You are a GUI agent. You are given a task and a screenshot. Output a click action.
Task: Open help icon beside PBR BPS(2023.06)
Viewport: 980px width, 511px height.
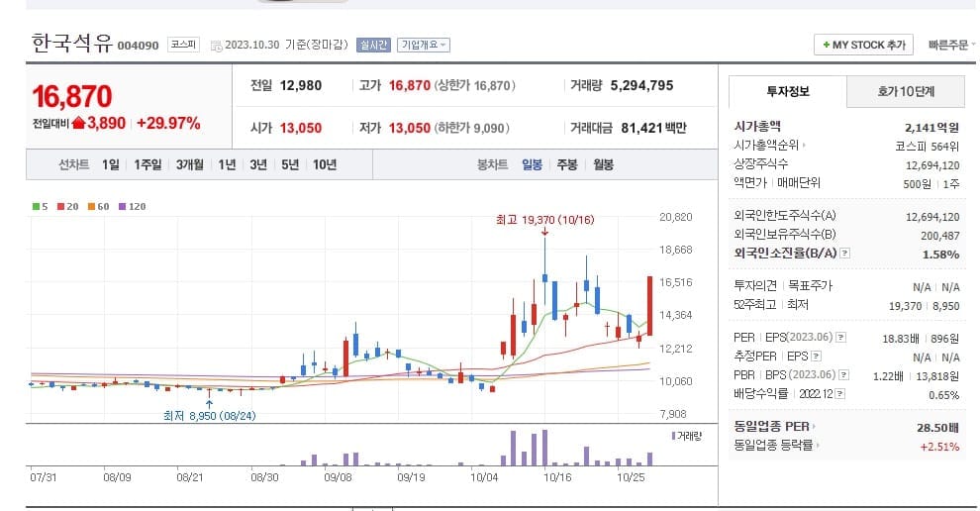pyautogui.click(x=843, y=374)
